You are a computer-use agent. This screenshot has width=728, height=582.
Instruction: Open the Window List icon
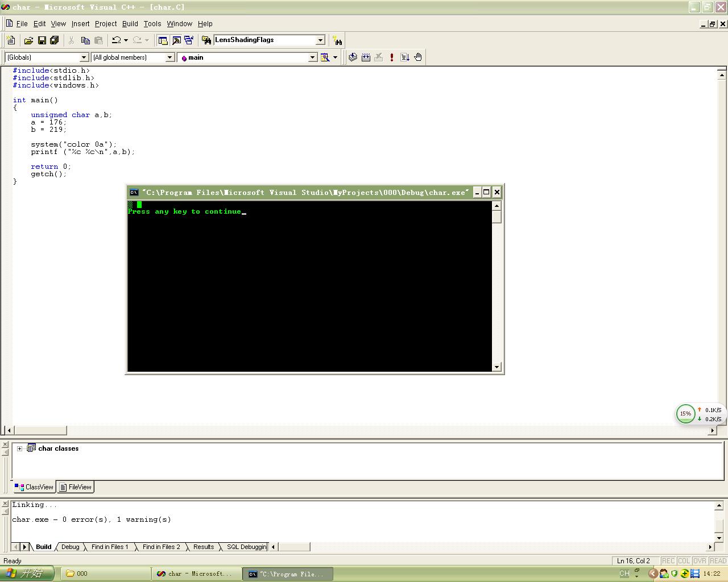[x=189, y=40]
